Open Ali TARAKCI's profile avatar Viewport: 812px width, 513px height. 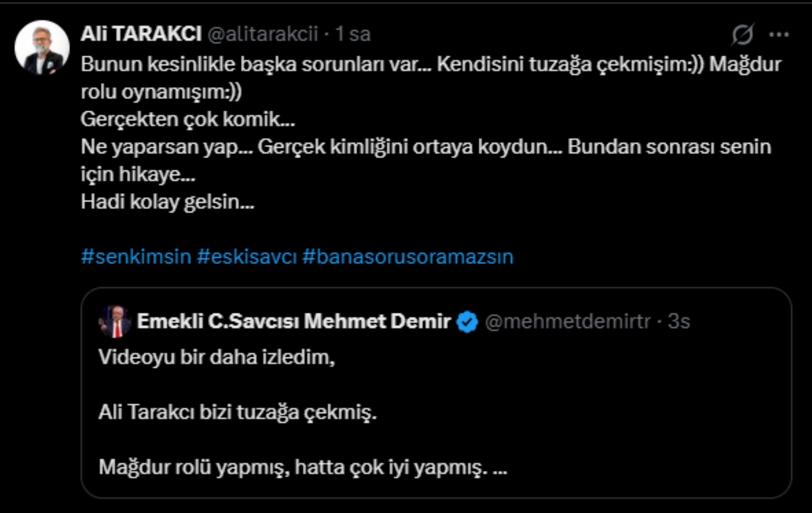tap(42, 47)
